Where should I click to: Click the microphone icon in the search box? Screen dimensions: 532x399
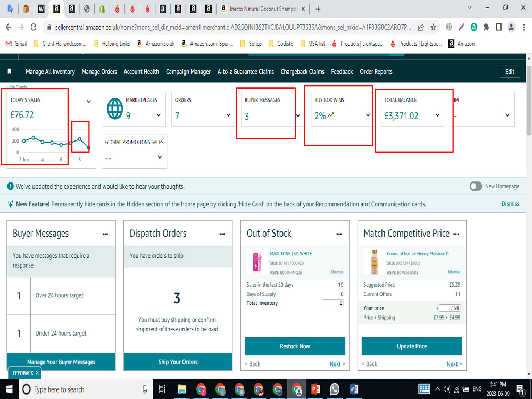pos(145,389)
